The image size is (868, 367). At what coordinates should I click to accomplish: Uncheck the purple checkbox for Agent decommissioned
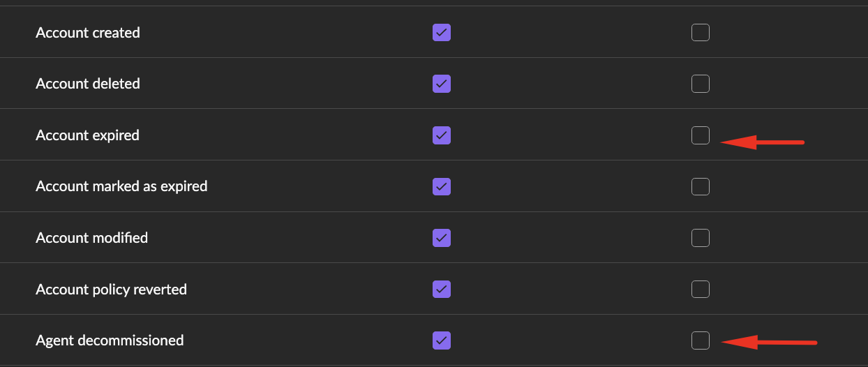tap(442, 340)
